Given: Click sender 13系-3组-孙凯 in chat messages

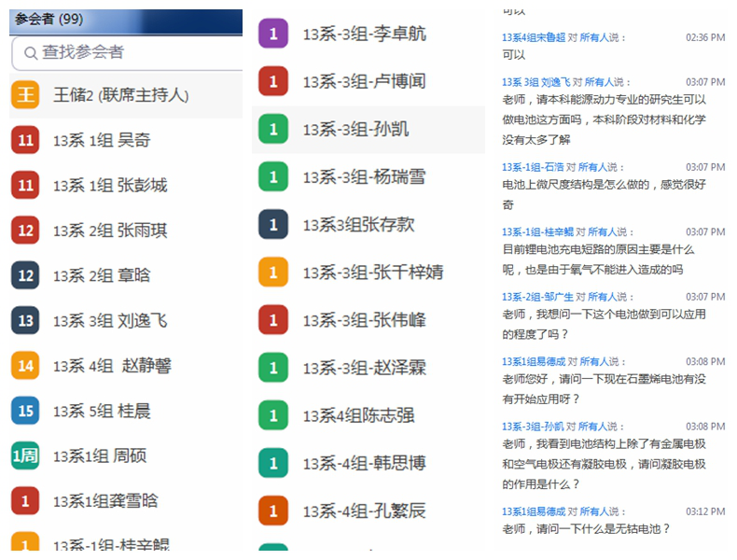Looking at the screenshot, I should (533, 427).
